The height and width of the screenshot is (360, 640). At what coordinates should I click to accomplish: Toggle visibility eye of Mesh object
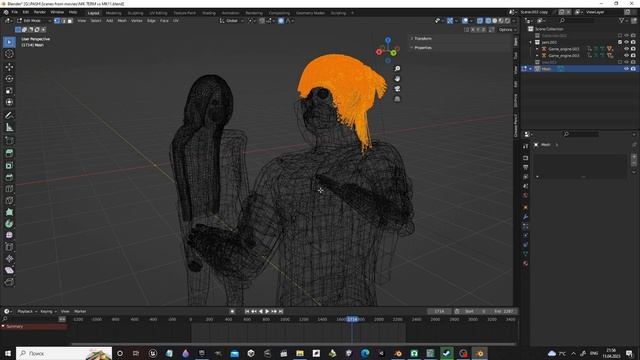tap(627, 69)
